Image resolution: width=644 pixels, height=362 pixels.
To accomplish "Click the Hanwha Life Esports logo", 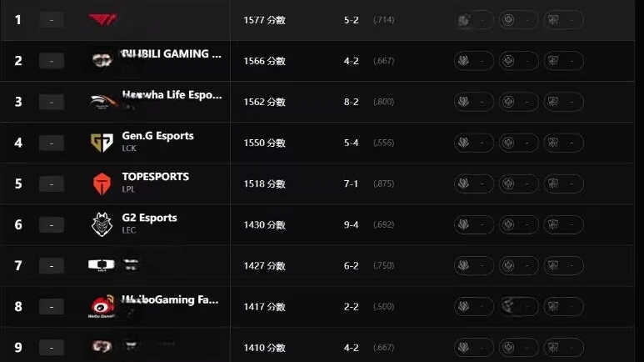I will (x=103, y=102).
